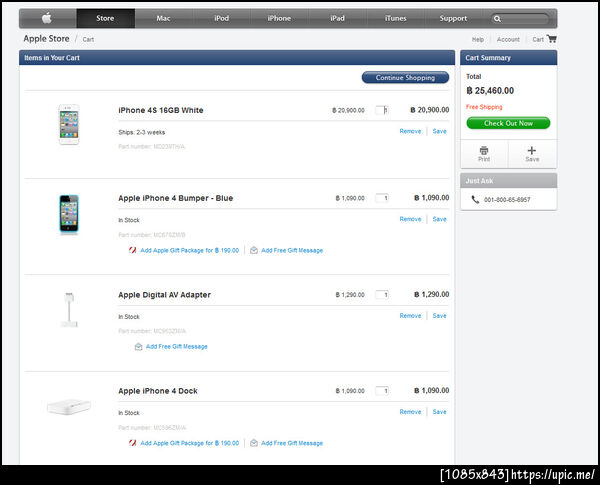Open the Mac tab

click(x=163, y=18)
